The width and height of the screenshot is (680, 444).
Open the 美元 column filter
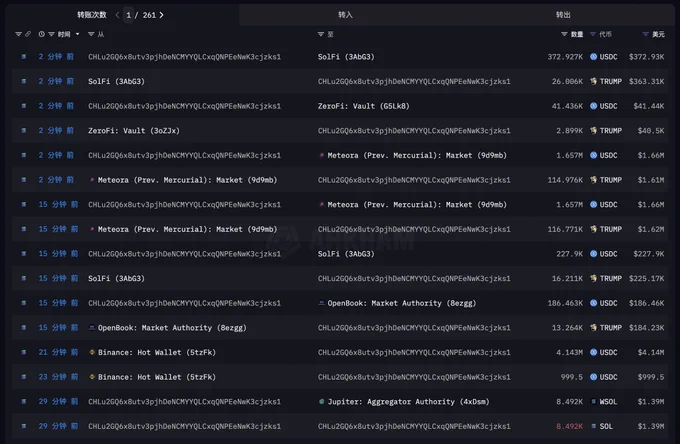coord(645,34)
